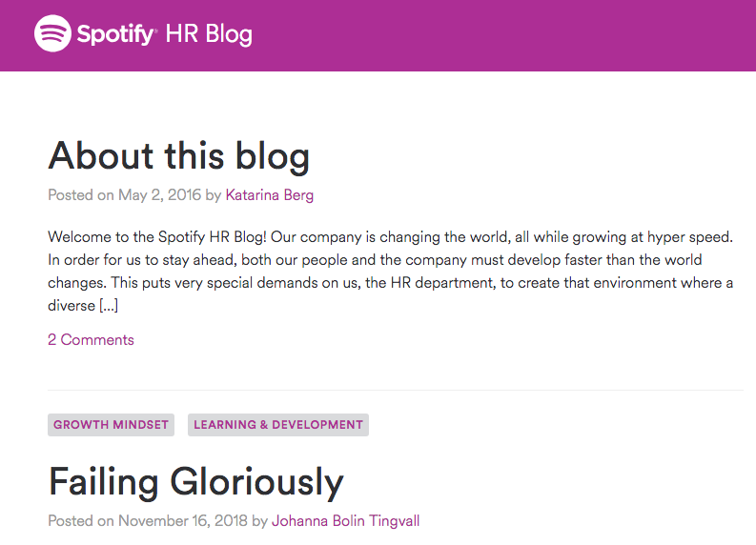756x545 pixels.
Task: Open the HR Blog home link
Action: click(209, 33)
